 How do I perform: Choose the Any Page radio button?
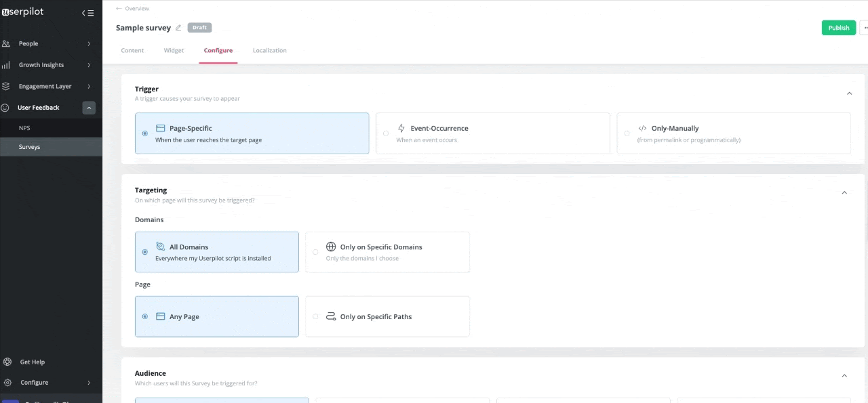144,316
